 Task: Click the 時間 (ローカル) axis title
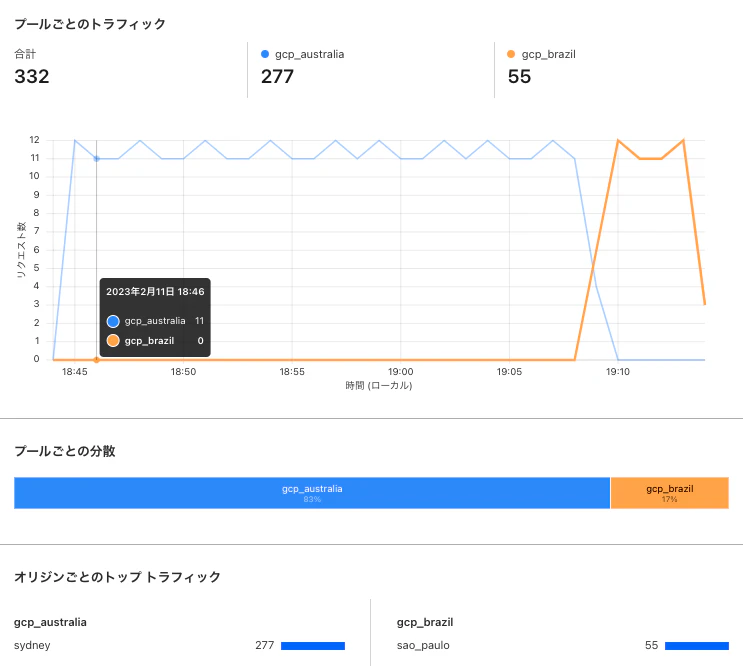click(x=379, y=386)
